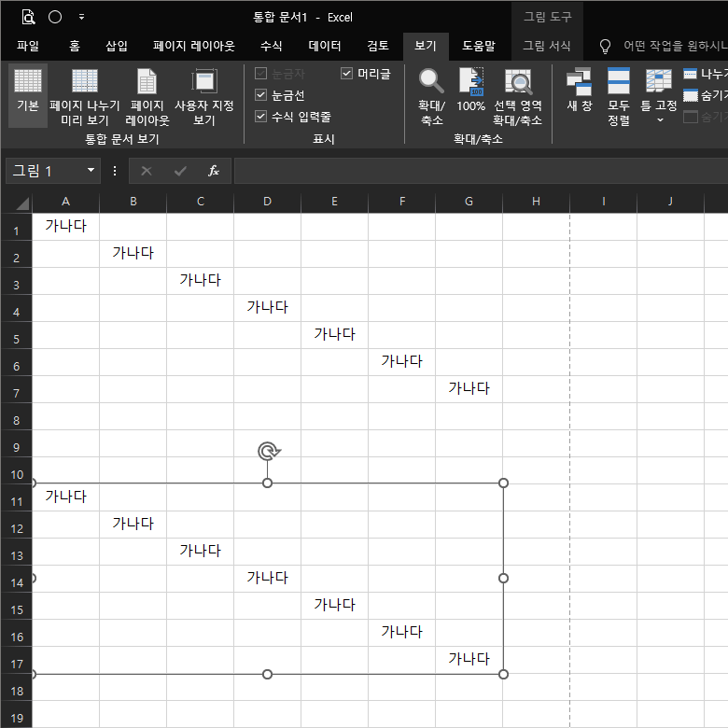
Task: Select column H header
Action: pyautogui.click(x=536, y=202)
